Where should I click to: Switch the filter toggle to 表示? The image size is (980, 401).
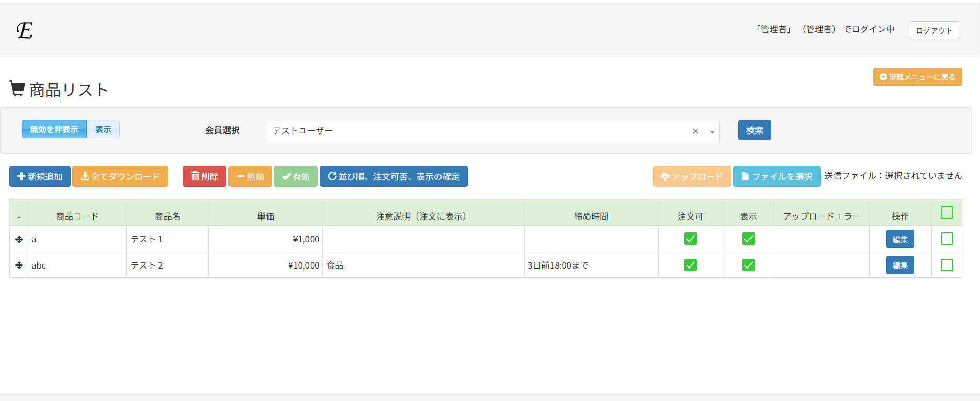click(103, 129)
